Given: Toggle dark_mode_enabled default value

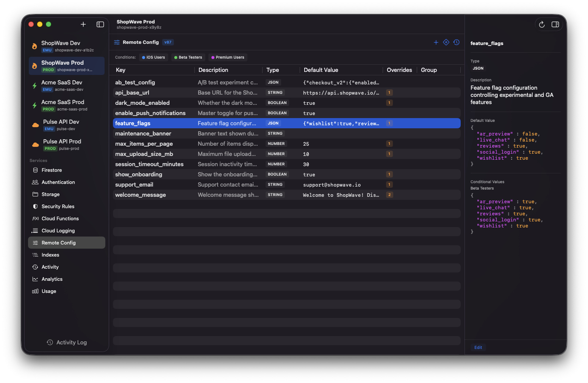Looking at the screenshot, I should pyautogui.click(x=309, y=103).
